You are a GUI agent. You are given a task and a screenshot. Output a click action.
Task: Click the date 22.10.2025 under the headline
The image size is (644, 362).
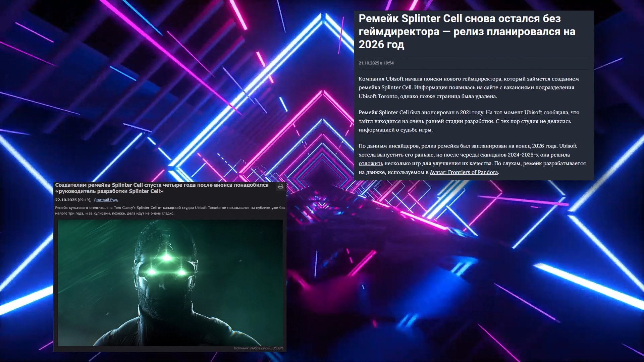point(66,200)
